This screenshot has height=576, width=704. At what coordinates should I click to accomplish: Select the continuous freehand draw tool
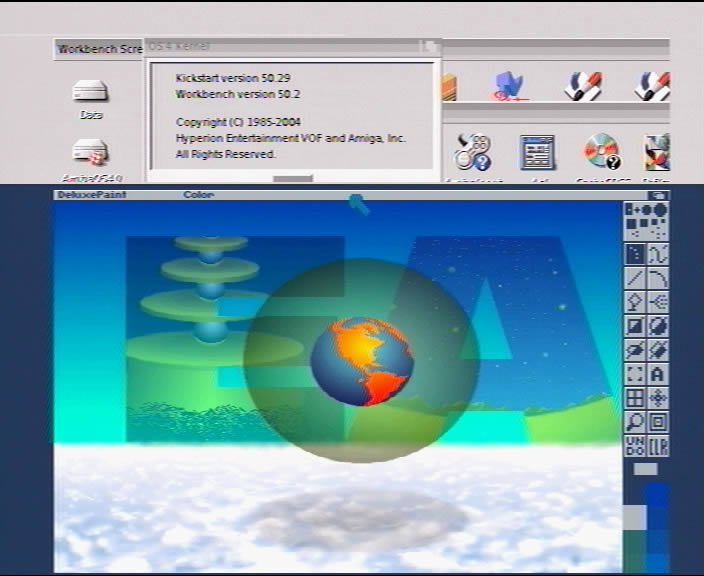(658, 254)
